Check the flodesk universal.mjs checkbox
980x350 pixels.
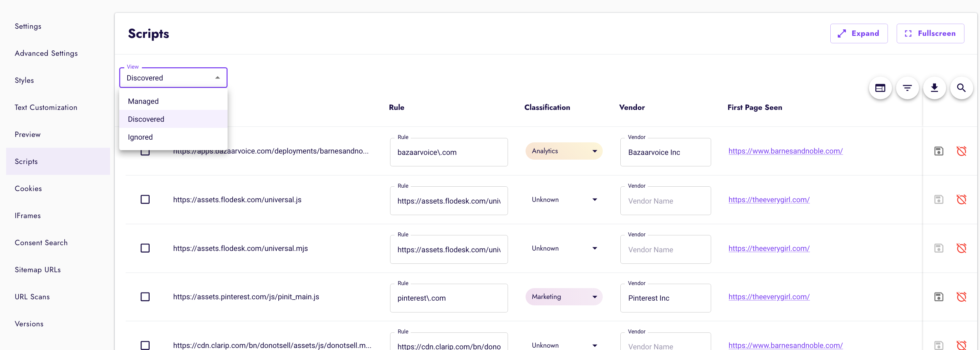point(145,248)
